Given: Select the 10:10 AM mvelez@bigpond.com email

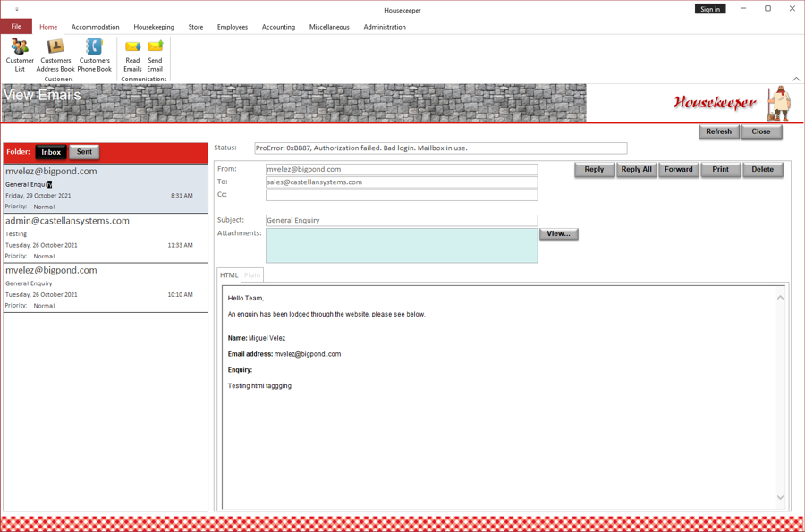Looking at the screenshot, I should (106, 287).
